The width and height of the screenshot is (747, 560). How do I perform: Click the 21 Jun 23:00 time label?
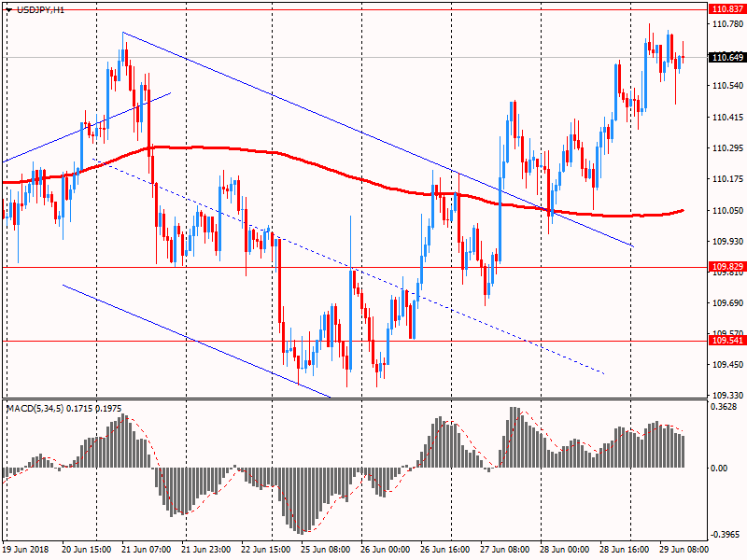point(206,549)
